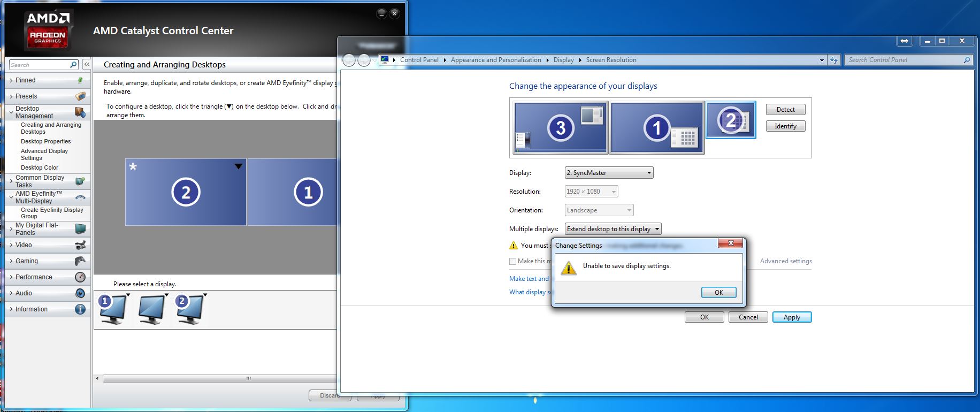980x412 pixels.
Task: Expand the Pinned section in Catalyst sidebar
Action: [11, 80]
